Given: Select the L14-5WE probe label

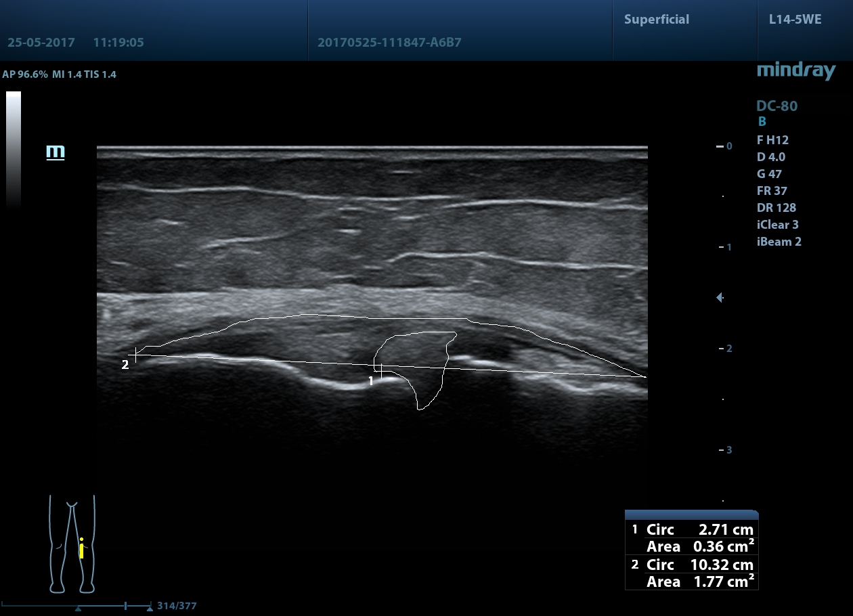Looking at the screenshot, I should [x=795, y=20].
